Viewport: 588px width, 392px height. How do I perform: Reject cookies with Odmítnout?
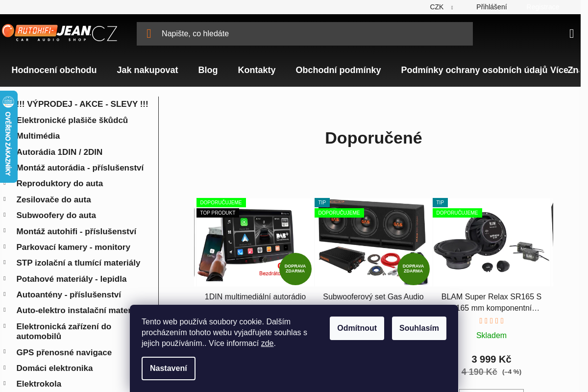tap(357, 328)
